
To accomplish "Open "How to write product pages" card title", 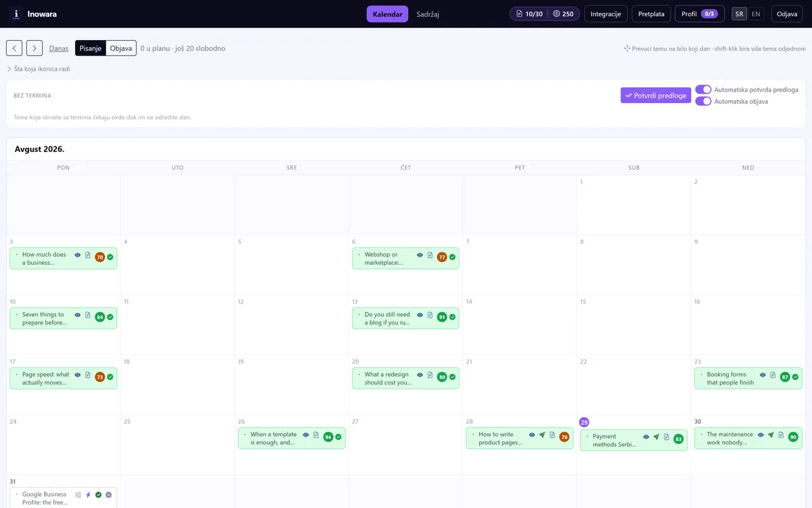I will 500,438.
